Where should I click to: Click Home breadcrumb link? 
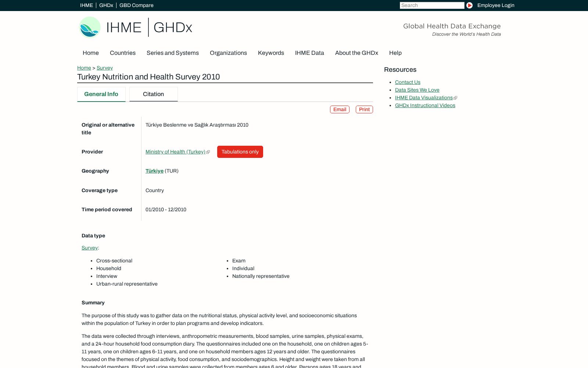(x=84, y=68)
